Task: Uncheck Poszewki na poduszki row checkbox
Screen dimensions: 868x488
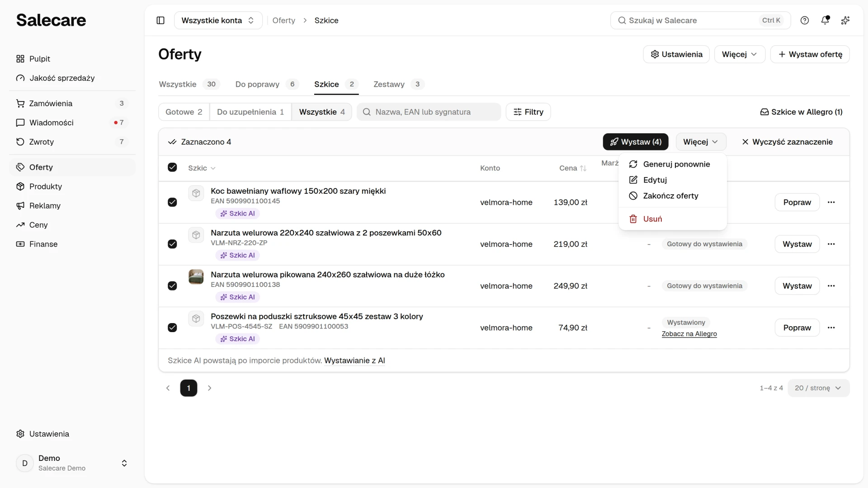Action: coord(172,328)
